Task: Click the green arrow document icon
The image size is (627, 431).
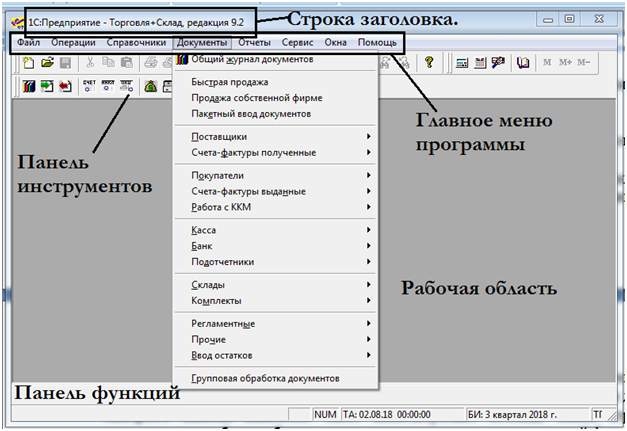Action: 47,86
